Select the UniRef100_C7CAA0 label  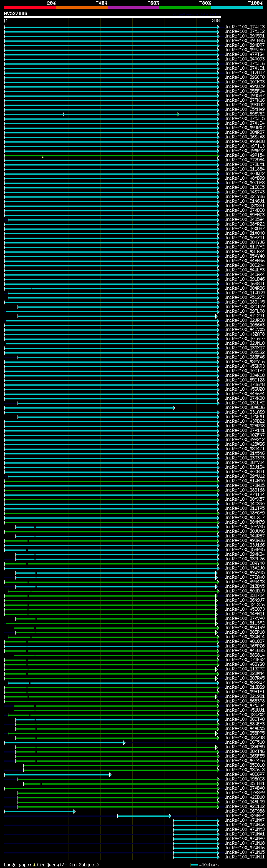pos(244,577)
